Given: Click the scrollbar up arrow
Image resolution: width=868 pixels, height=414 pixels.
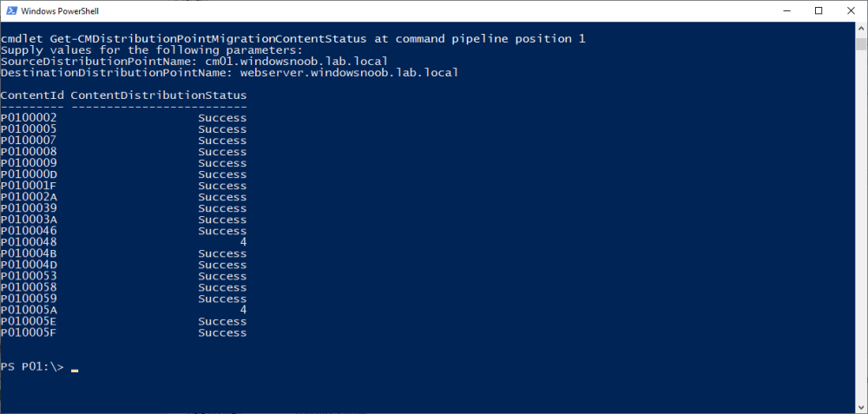Looking at the screenshot, I should click(x=861, y=29).
